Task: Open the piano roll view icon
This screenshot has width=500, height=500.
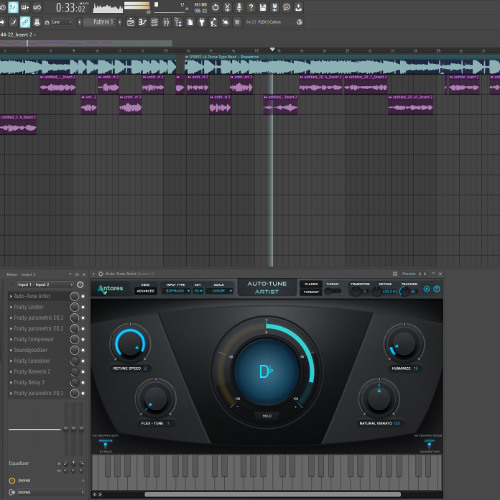Action: [142, 22]
